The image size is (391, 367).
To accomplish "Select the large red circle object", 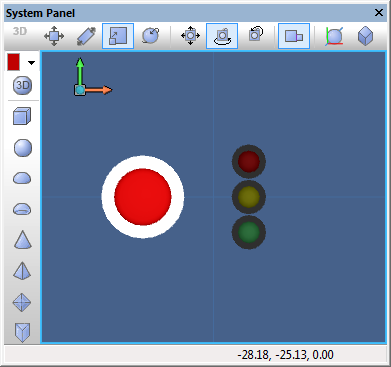I will pos(143,197).
